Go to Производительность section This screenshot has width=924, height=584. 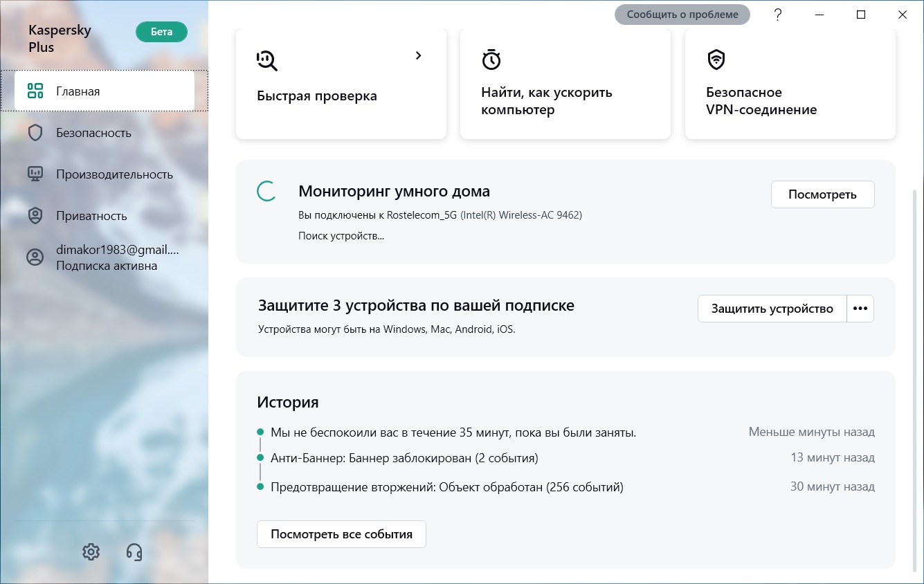(104, 174)
